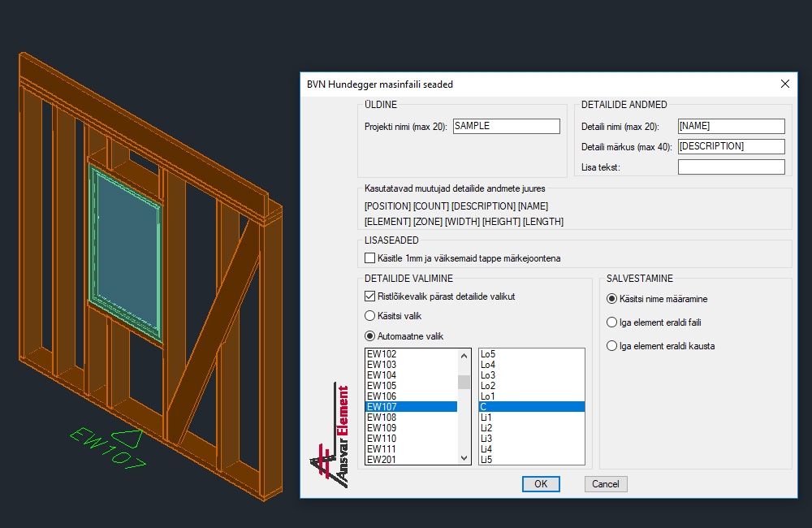Click the Detaili nimi input field
Viewport: 812px width, 528px height.
coord(732,126)
